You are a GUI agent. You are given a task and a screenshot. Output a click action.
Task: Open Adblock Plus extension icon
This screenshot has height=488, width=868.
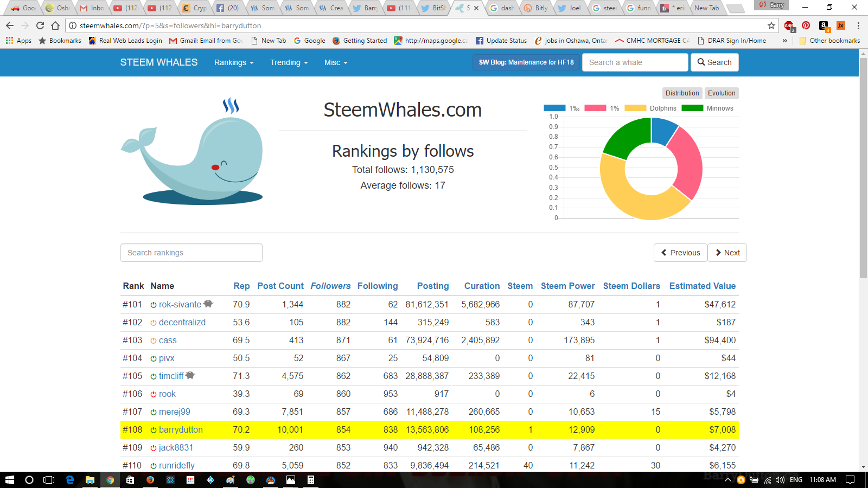[x=789, y=25]
